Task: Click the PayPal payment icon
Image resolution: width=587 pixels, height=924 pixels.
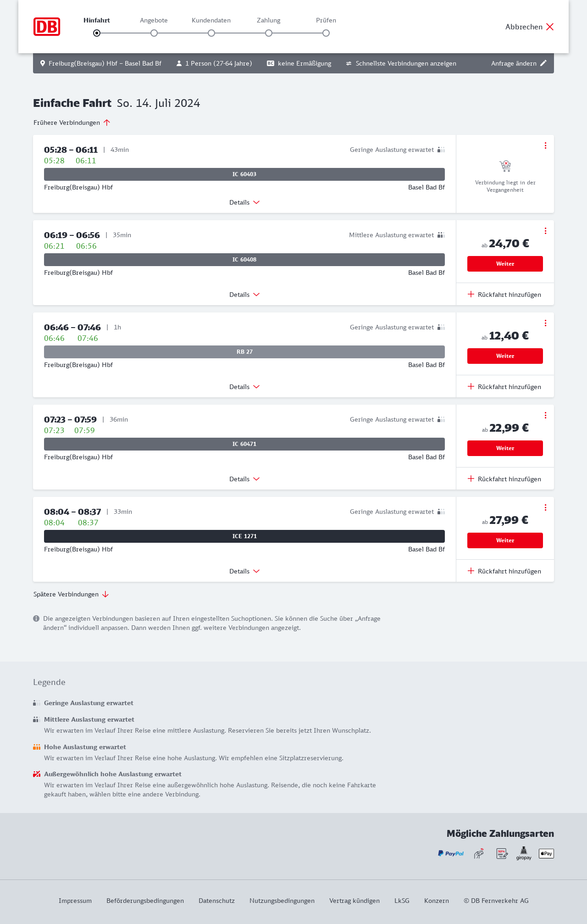Action: (x=451, y=853)
